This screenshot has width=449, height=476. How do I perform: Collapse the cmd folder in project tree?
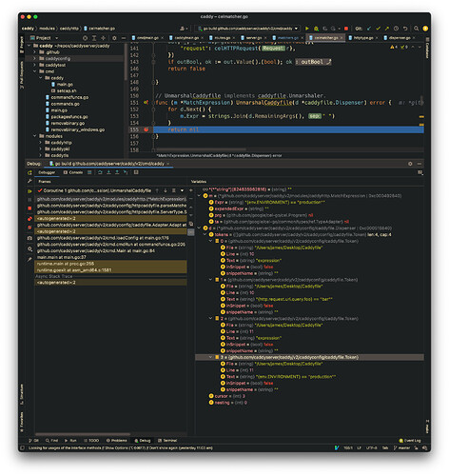click(x=35, y=71)
